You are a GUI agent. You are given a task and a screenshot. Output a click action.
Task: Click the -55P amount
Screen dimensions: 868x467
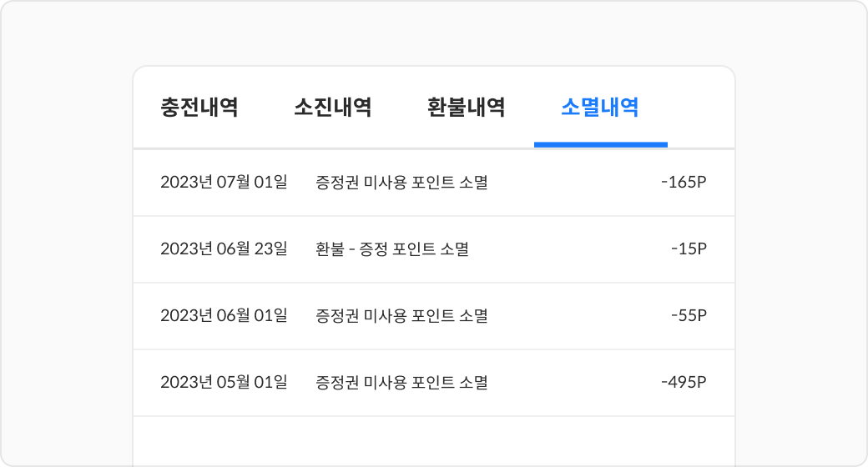point(689,316)
